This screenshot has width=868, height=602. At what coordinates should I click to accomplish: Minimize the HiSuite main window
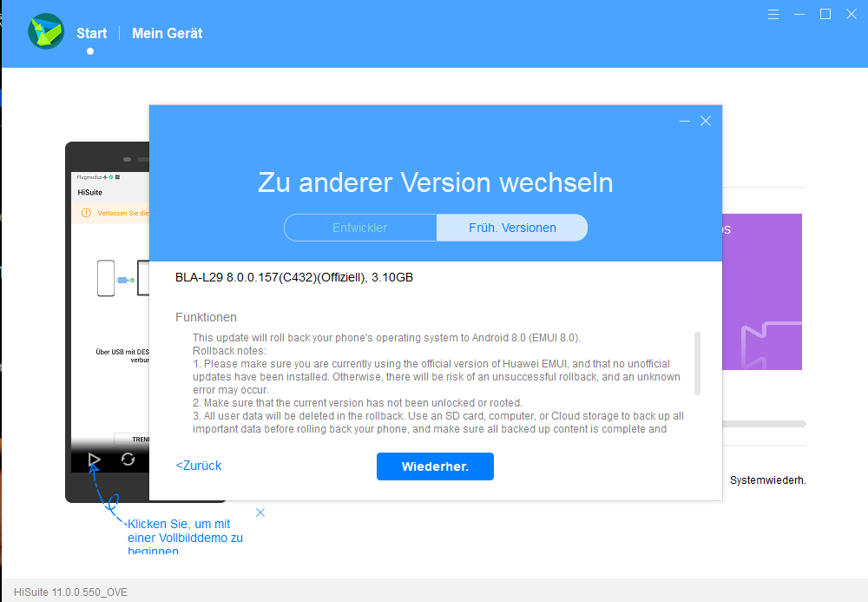pyautogui.click(x=799, y=15)
